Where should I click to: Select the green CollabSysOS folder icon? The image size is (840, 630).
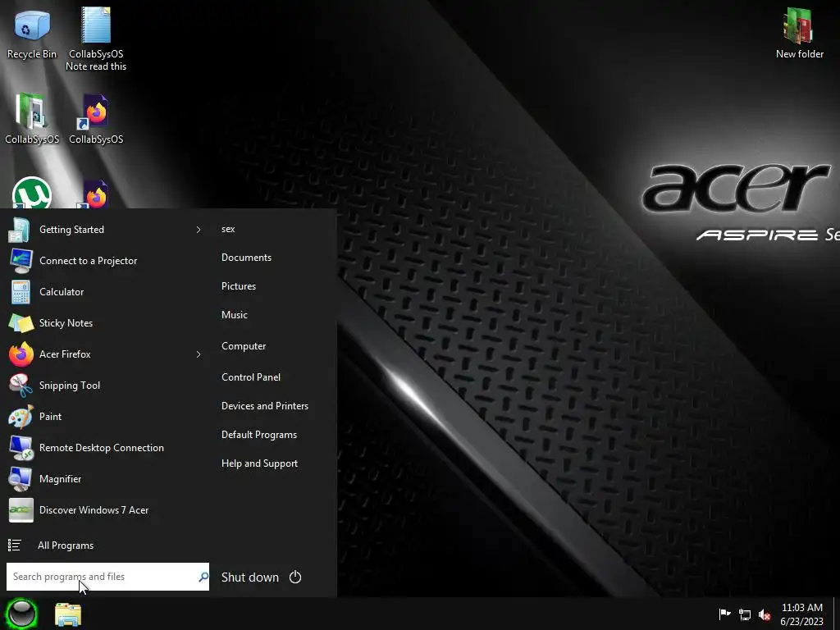(x=30, y=111)
